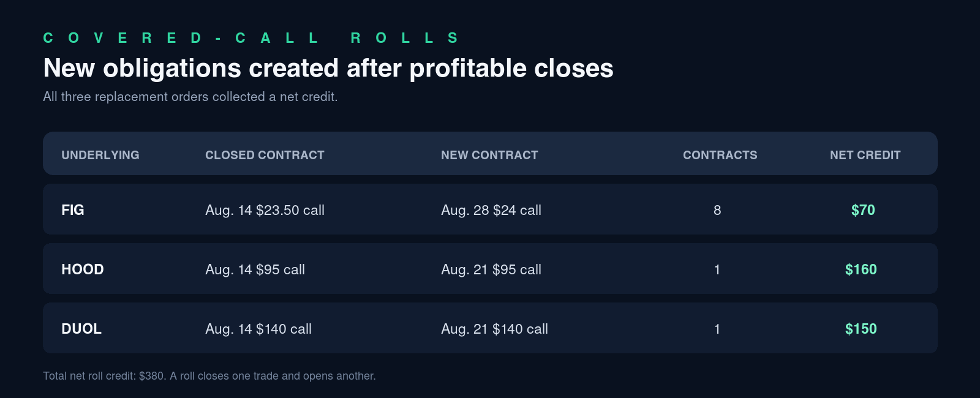This screenshot has width=980, height=398.
Task: Click the Aug. 21 $95 call entry
Action: (491, 269)
